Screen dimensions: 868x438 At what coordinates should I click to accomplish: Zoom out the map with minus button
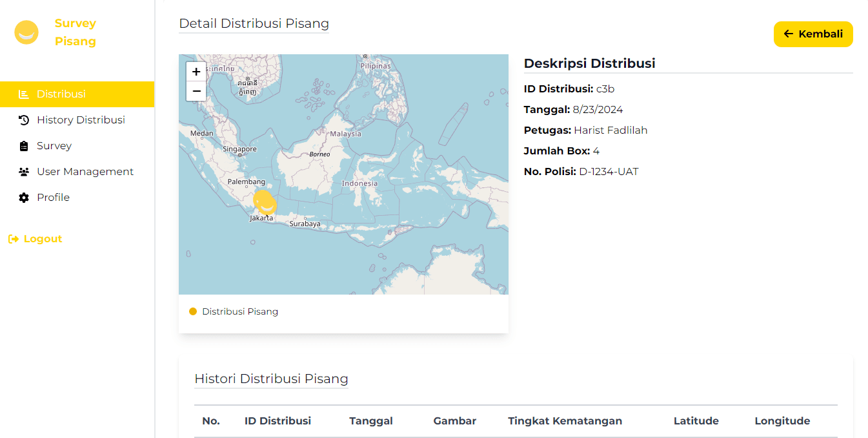(x=196, y=91)
